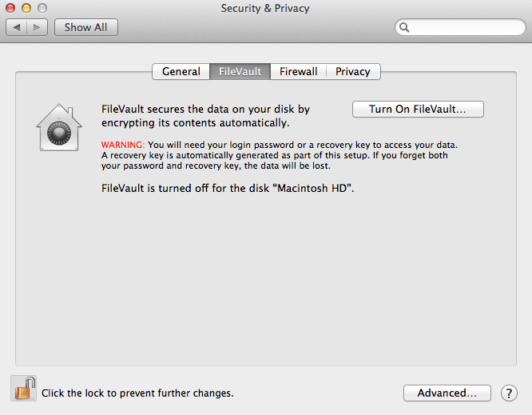Click the 'prevent further changes' lock text
532x415 pixels.
[x=137, y=393]
